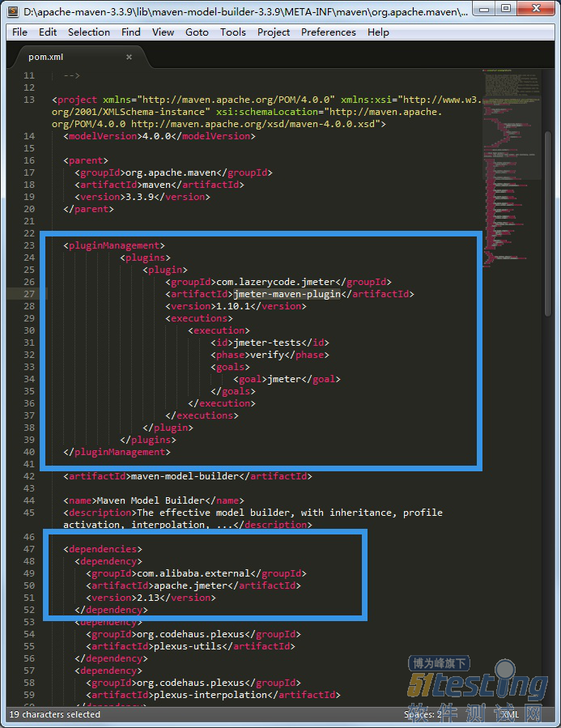Click line number 42 in gutter
The height and width of the screenshot is (728, 561).
coord(29,476)
